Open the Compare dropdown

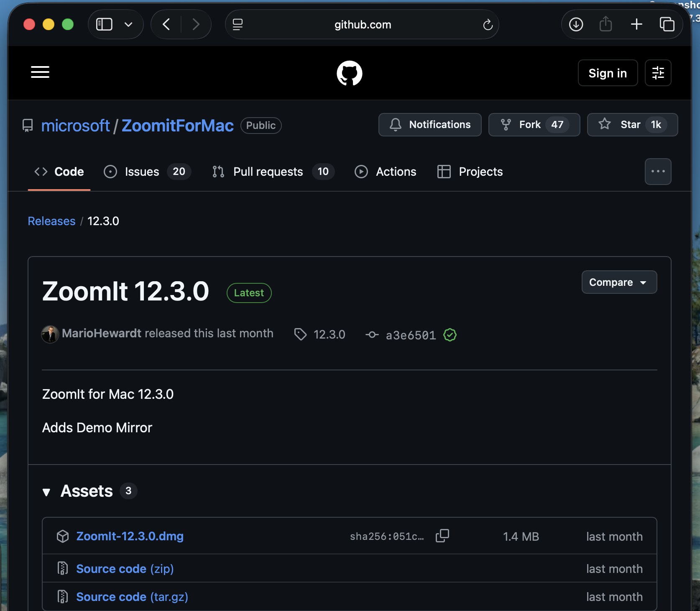click(619, 282)
